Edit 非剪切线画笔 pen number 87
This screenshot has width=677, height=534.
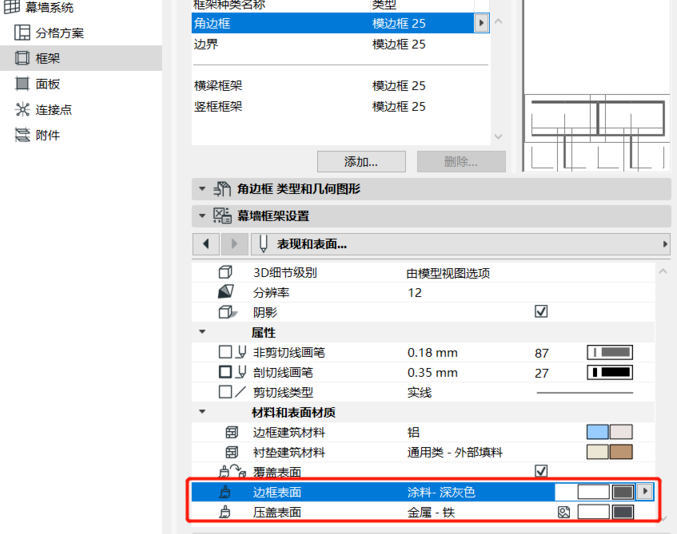[x=541, y=354]
